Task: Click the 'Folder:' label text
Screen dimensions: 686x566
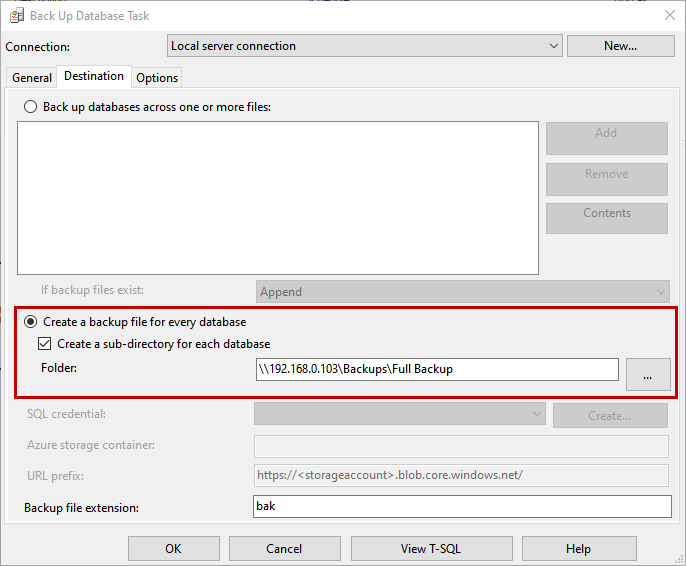Action: pyautogui.click(x=59, y=368)
